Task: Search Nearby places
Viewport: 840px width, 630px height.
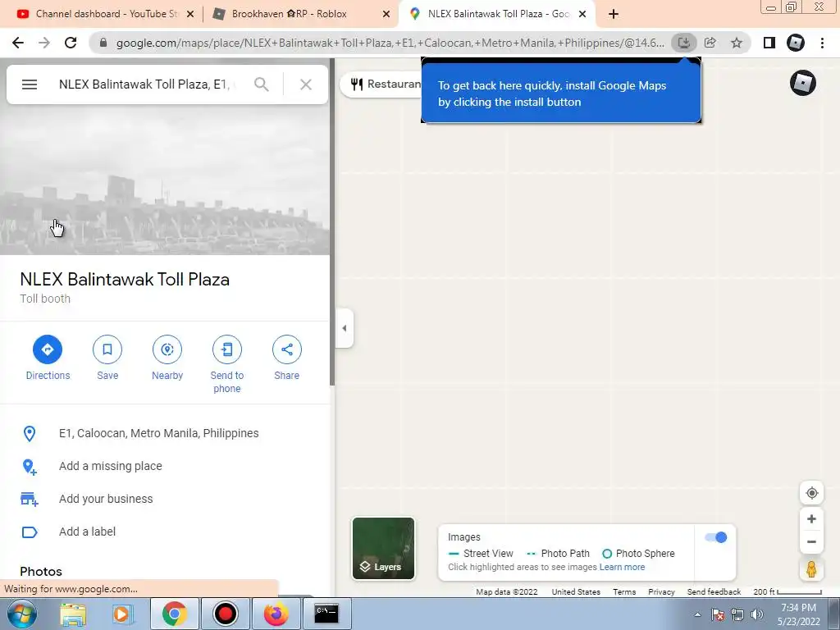Action: tap(167, 358)
